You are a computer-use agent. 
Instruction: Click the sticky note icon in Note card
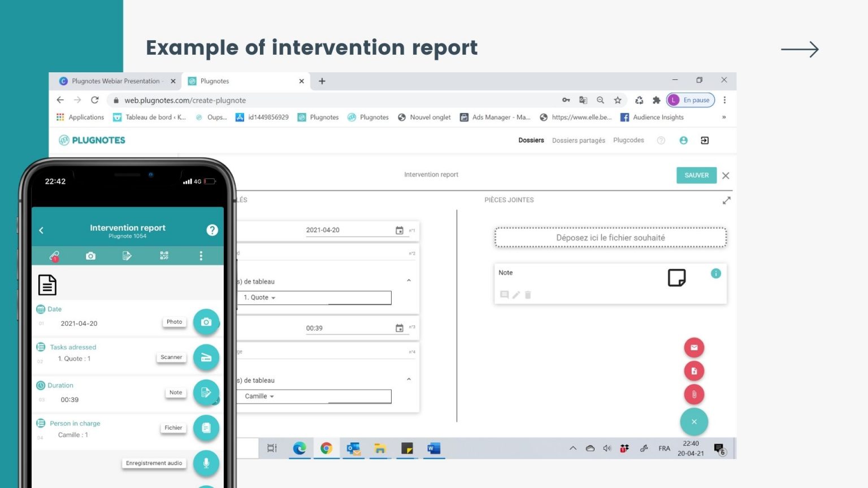pos(676,277)
